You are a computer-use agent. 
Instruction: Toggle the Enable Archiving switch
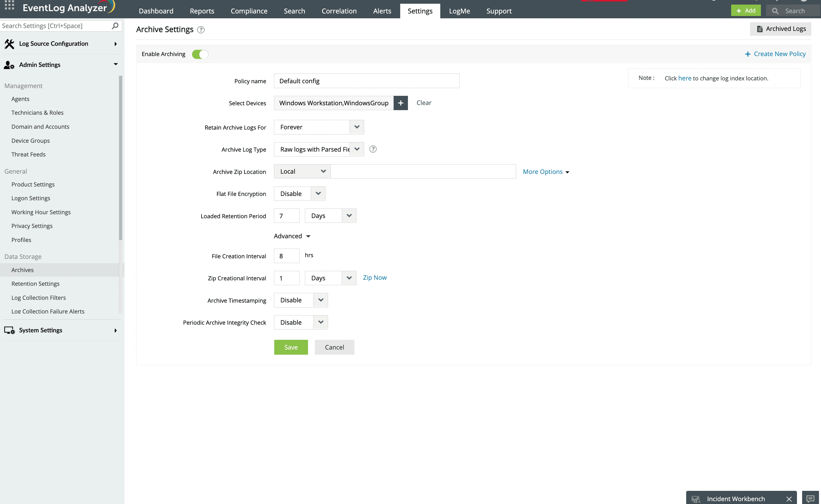click(x=200, y=54)
